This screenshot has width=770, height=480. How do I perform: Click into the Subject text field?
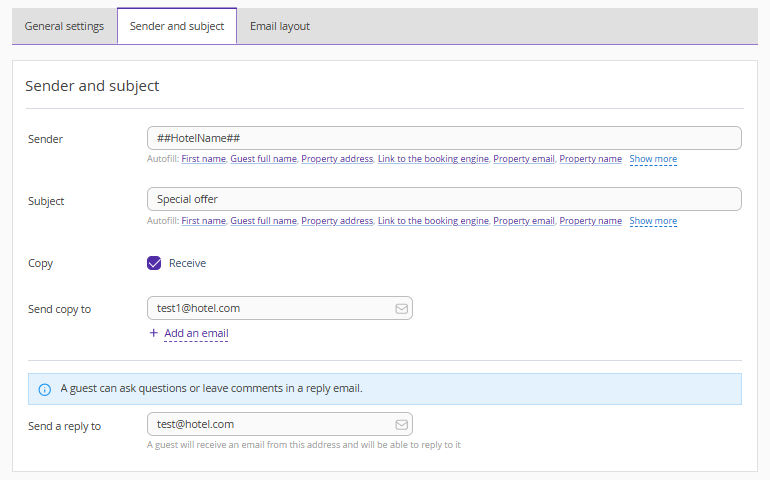tap(444, 199)
